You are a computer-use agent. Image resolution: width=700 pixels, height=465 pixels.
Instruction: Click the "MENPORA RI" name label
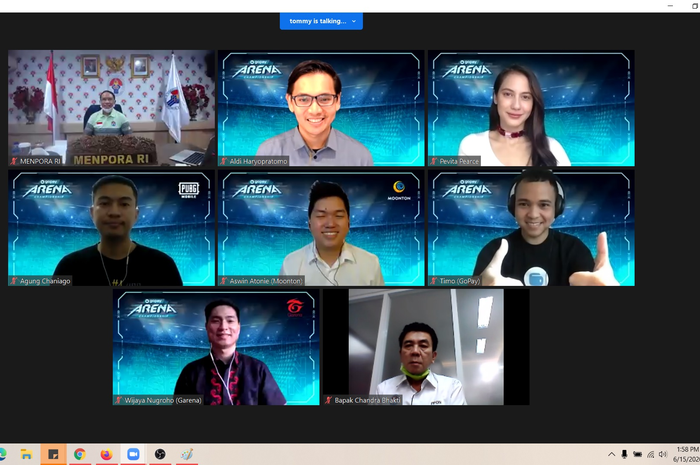point(40,161)
